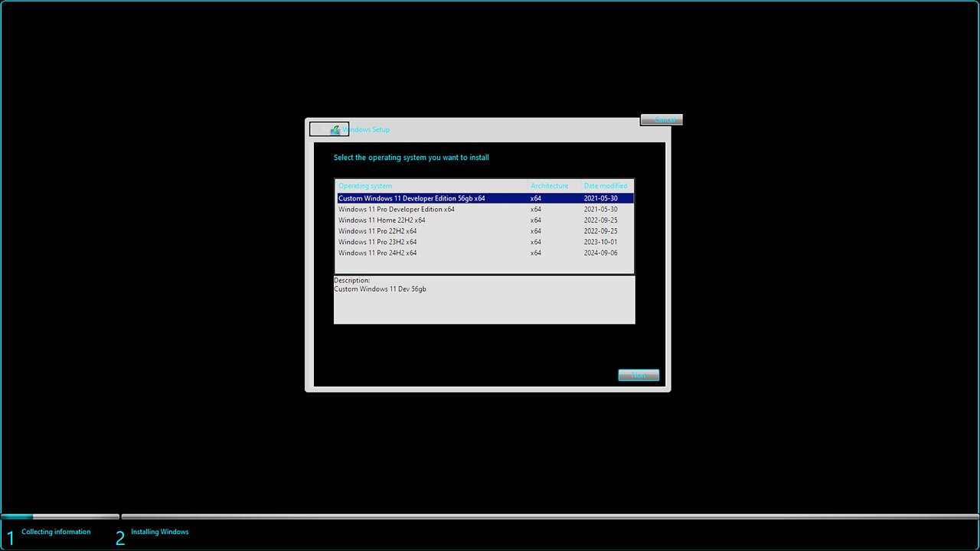Click x64 architecture in Home 22H2 row
This screenshot has width=980, height=551.
(x=536, y=220)
